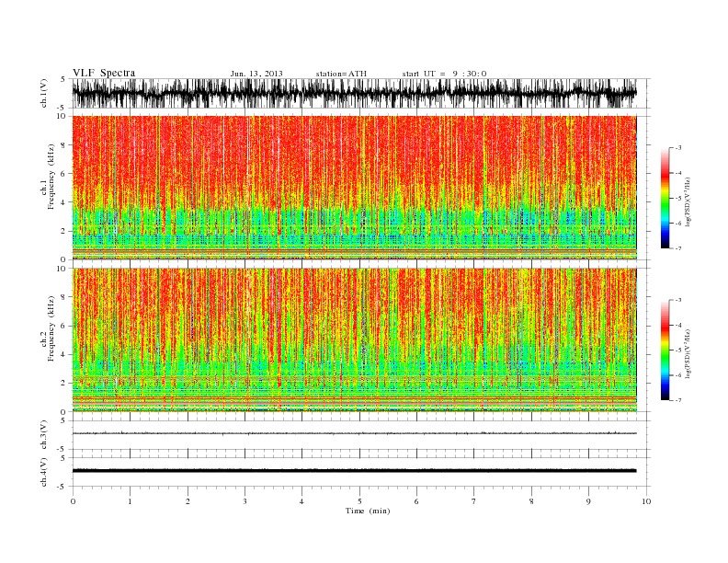The image size is (728, 563).
Task: Click the -7 tick on ch.1 color bar
Action: (x=677, y=248)
